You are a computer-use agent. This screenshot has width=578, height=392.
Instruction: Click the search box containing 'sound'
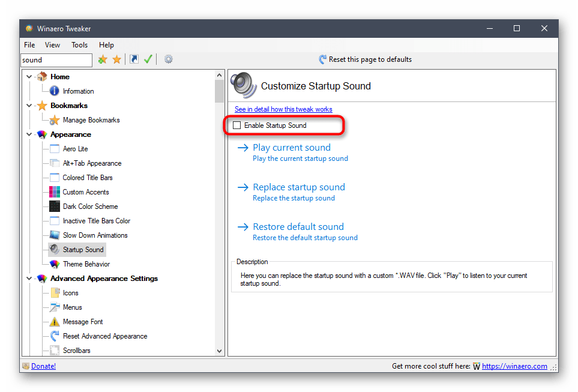56,60
